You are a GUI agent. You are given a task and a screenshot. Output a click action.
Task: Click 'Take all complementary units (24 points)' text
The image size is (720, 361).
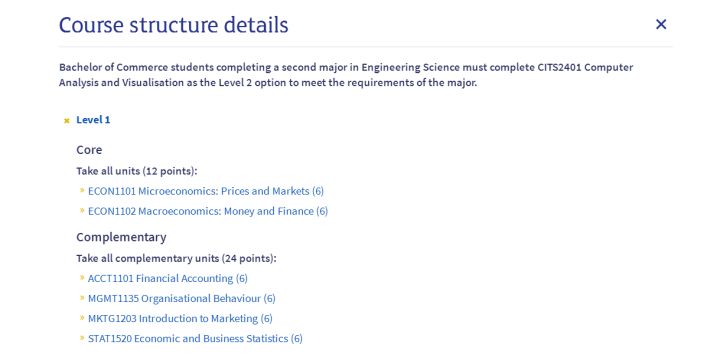pyautogui.click(x=176, y=259)
